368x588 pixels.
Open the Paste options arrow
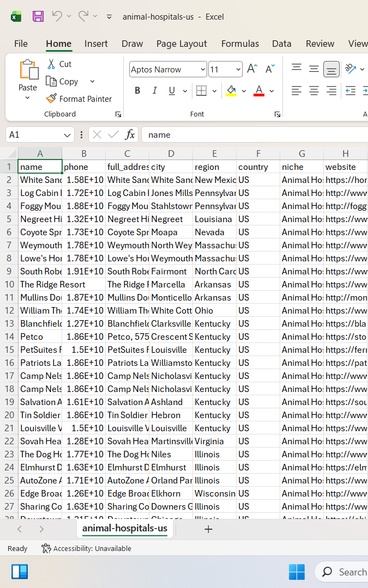[27, 98]
